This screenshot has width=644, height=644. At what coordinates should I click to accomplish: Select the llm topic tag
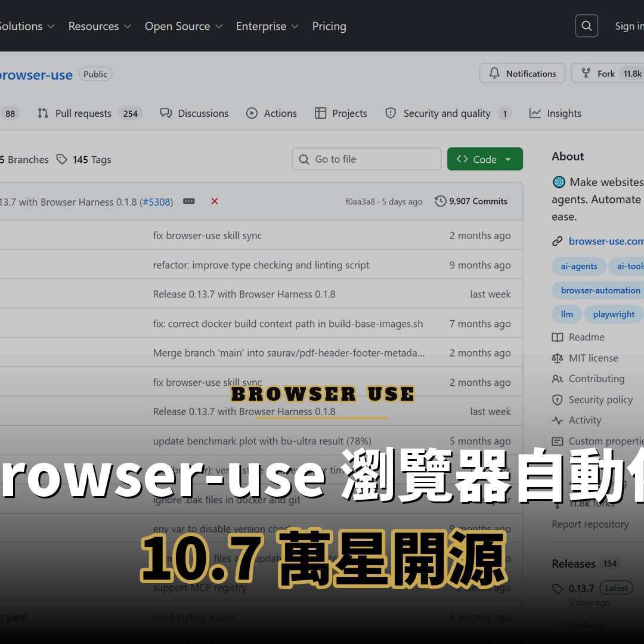tap(567, 314)
